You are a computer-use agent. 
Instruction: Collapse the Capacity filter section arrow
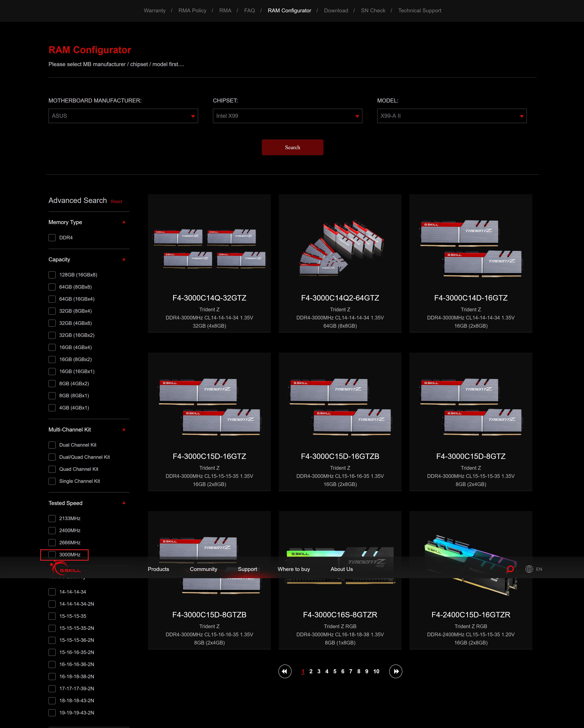tap(124, 259)
